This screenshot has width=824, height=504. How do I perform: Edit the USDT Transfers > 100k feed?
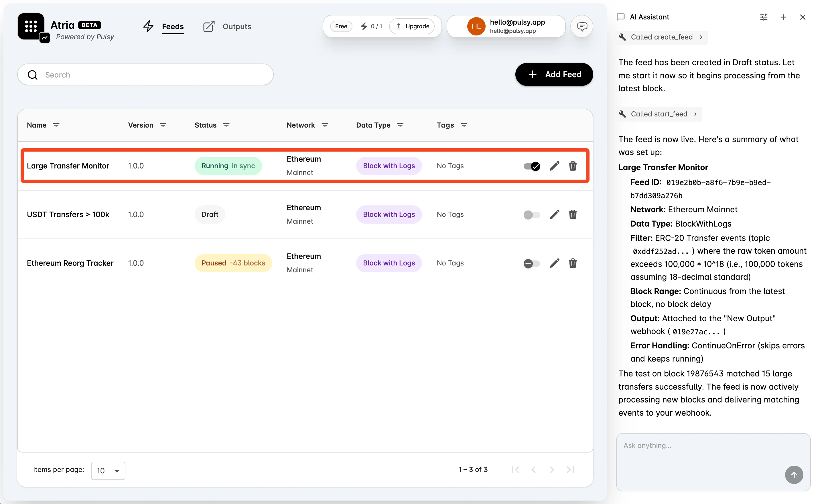[555, 215]
